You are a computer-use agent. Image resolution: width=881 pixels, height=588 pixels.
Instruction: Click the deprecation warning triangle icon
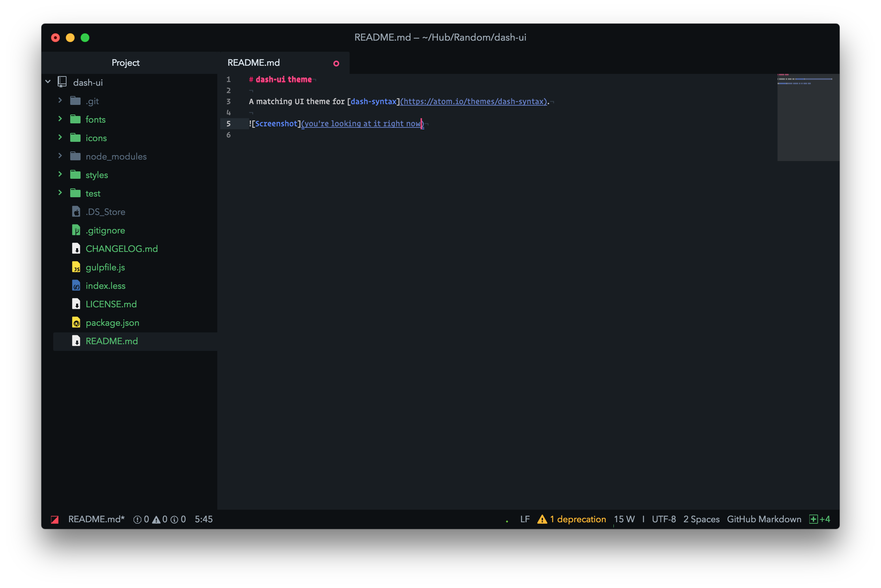[542, 519]
